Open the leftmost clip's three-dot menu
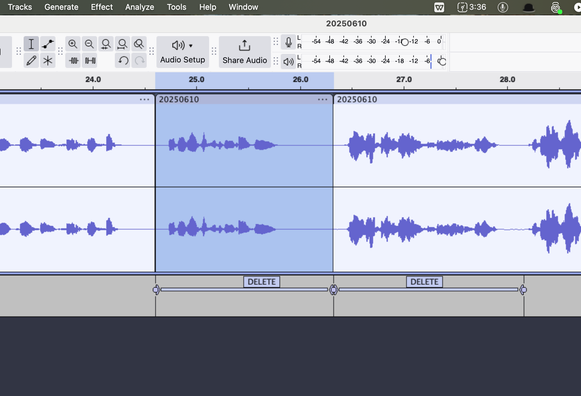Viewport: 581px width, 396px height. tap(145, 99)
